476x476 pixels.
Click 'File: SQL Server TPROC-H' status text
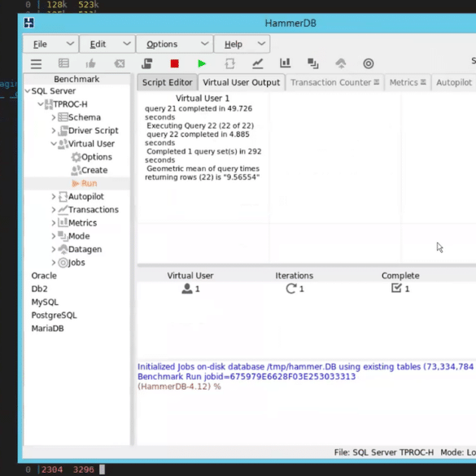[x=384, y=452]
